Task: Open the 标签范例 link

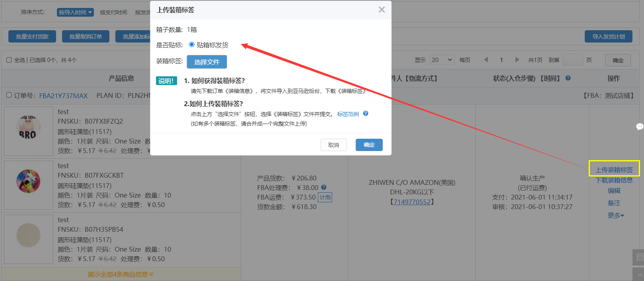Action: pos(348,114)
